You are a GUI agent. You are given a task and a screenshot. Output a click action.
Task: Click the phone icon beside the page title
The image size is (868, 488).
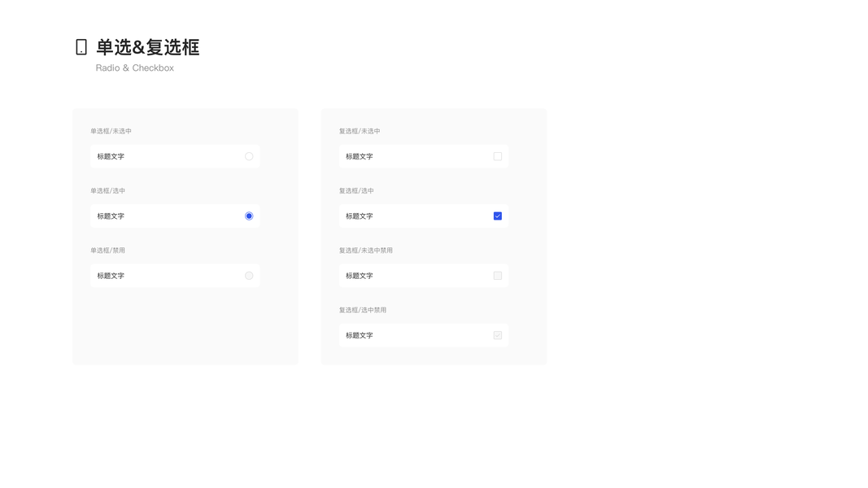click(81, 47)
